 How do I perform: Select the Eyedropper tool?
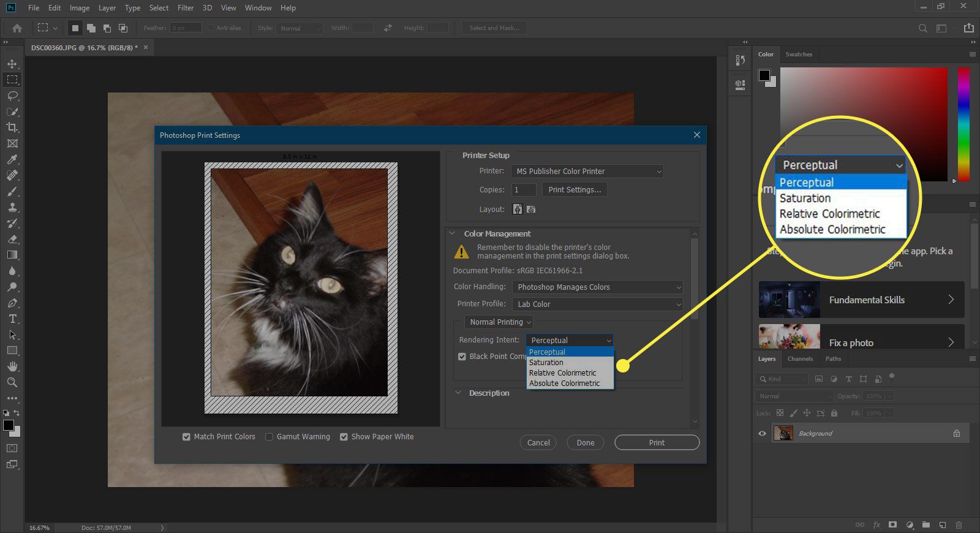[x=12, y=159]
